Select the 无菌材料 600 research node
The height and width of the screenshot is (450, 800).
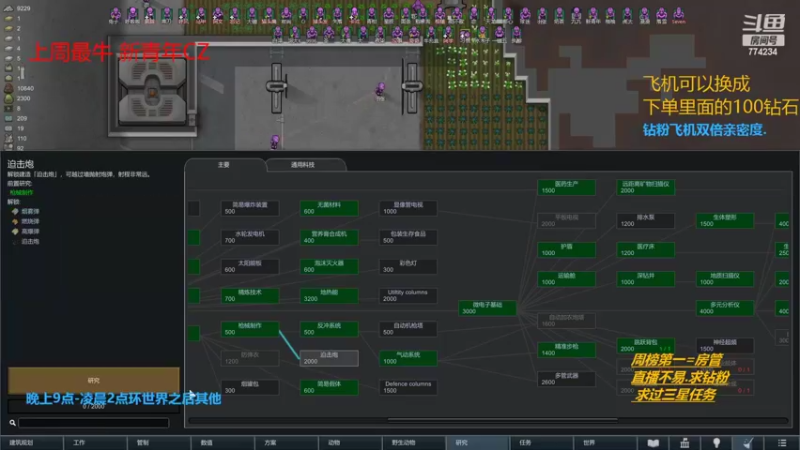click(329, 208)
